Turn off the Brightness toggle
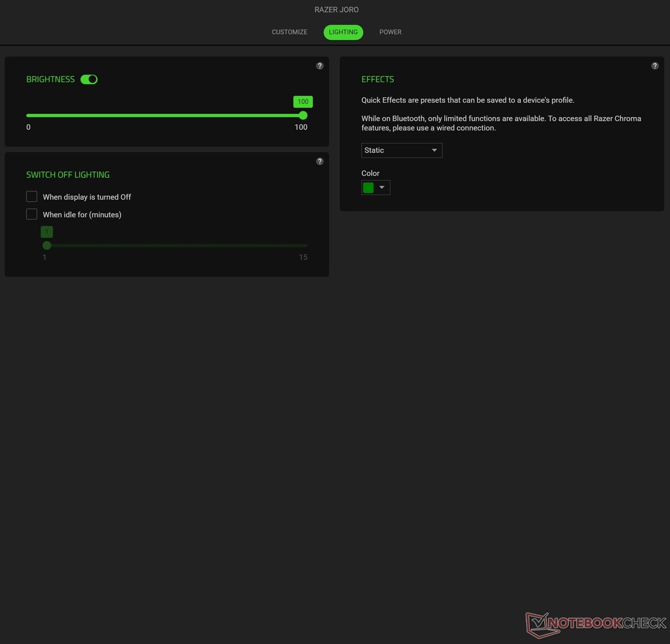 tap(89, 79)
